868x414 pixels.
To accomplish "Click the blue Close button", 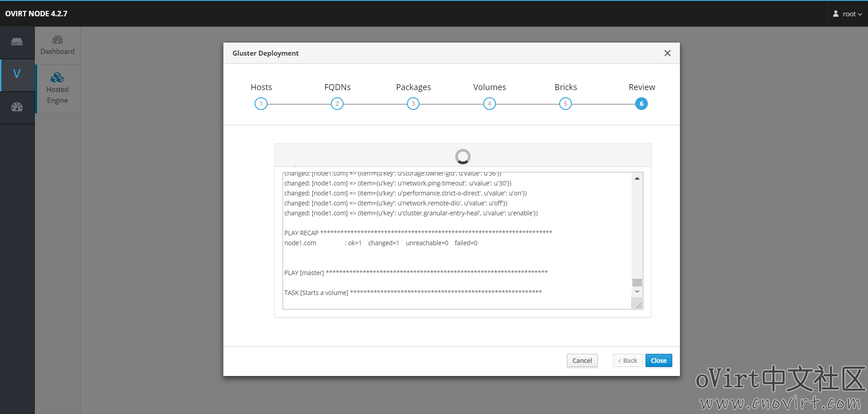I will (659, 361).
